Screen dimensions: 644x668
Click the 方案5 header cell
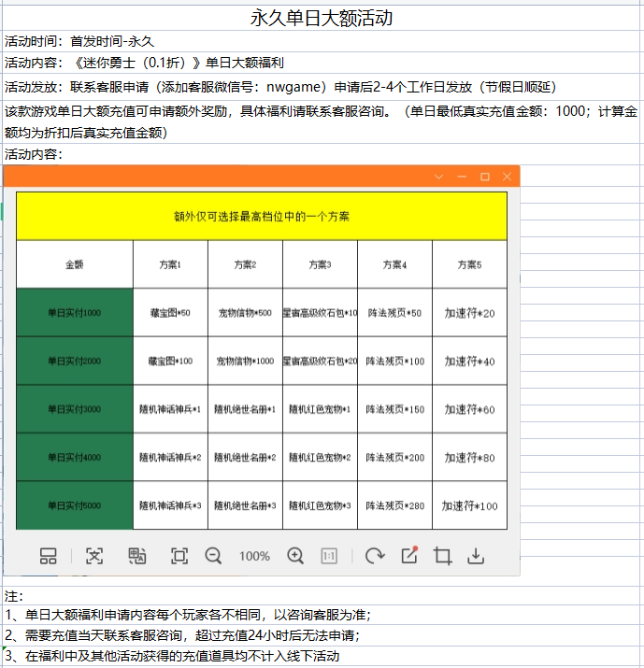470,264
